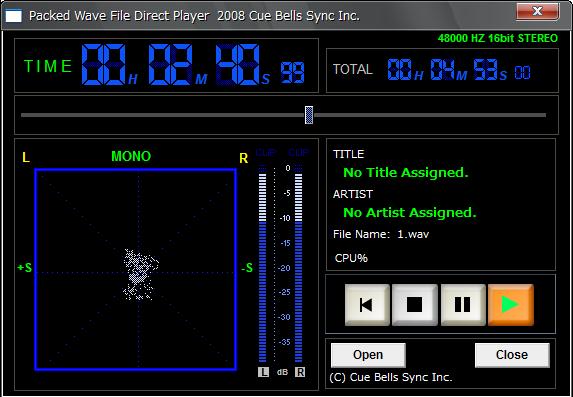Screen dimensions: 573x397
Task: Click the Open button
Action: click(368, 355)
